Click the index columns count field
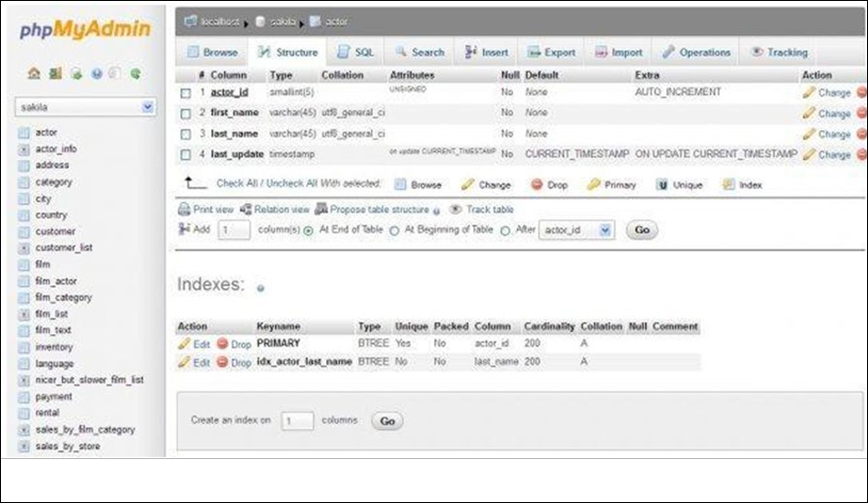The height and width of the screenshot is (503, 868). coord(297,421)
